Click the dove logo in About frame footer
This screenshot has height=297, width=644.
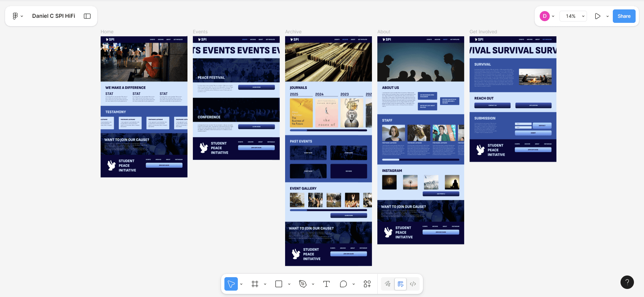point(388,232)
